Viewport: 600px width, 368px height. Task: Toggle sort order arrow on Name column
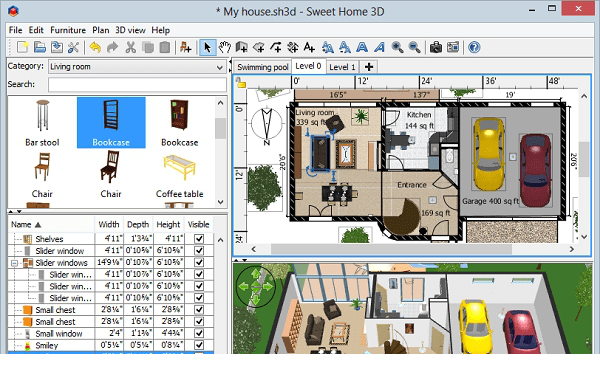38,225
